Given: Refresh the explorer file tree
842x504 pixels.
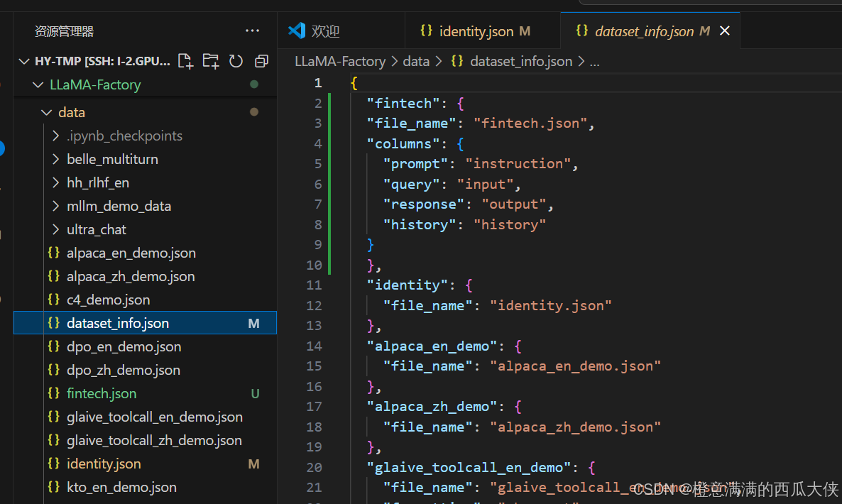Looking at the screenshot, I should (236, 61).
